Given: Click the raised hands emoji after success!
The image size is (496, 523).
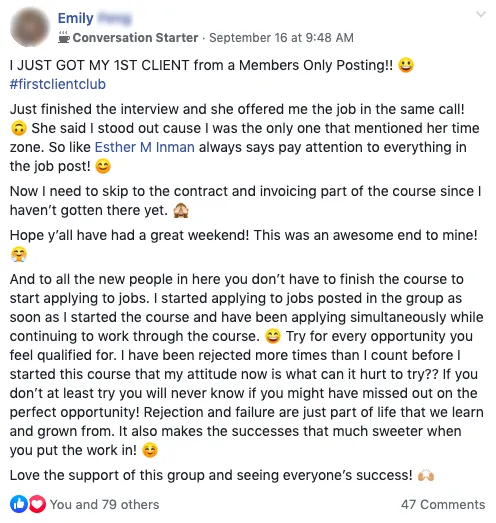Looking at the screenshot, I should tap(426, 475).
